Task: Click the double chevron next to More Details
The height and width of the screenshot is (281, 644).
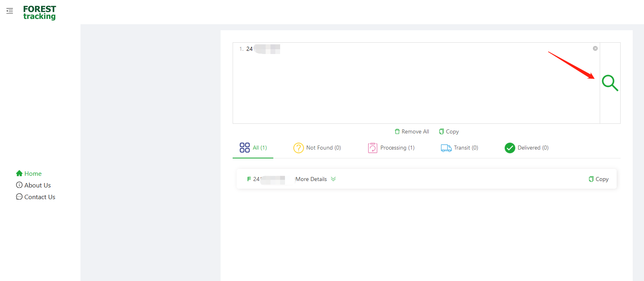Action: (x=333, y=179)
